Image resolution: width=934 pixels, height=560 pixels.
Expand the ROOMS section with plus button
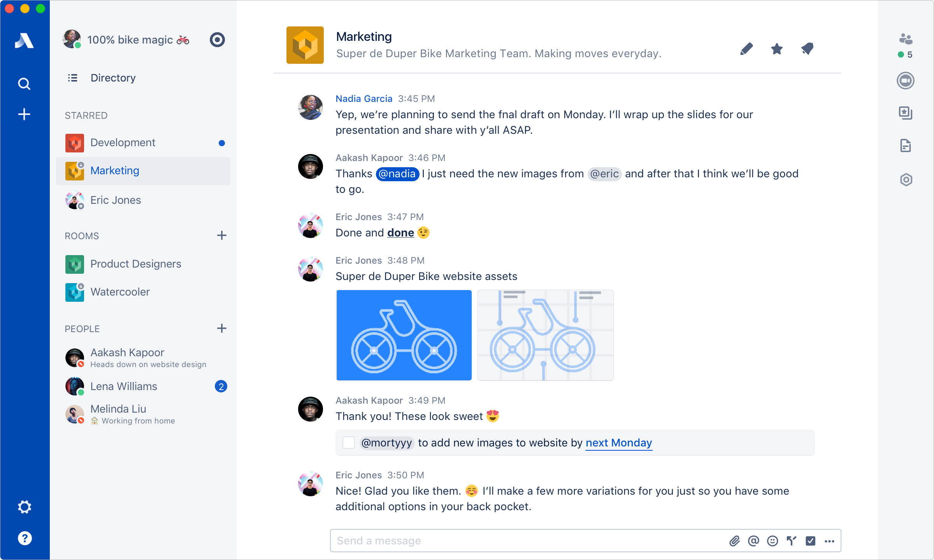coord(222,235)
